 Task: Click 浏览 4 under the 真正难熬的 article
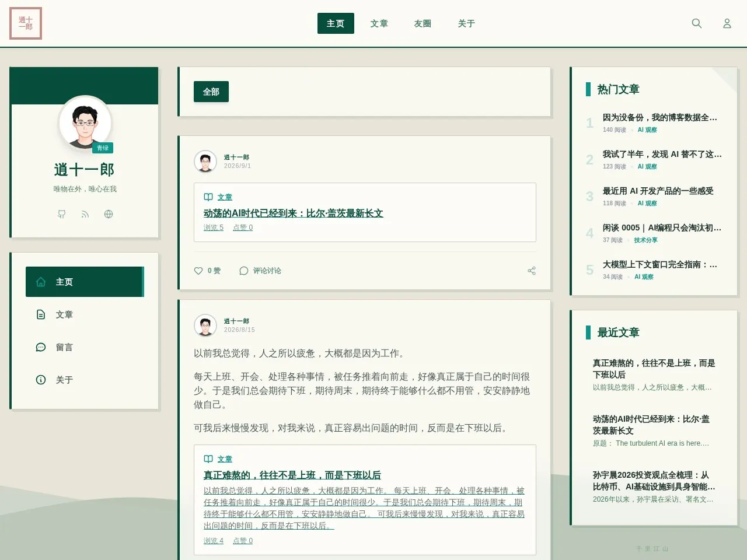pos(214,541)
